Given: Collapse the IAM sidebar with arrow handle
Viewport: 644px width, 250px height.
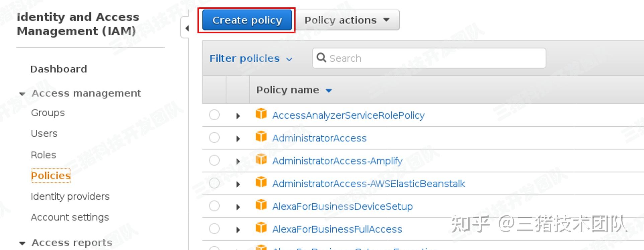Looking at the screenshot, I should tap(187, 28).
